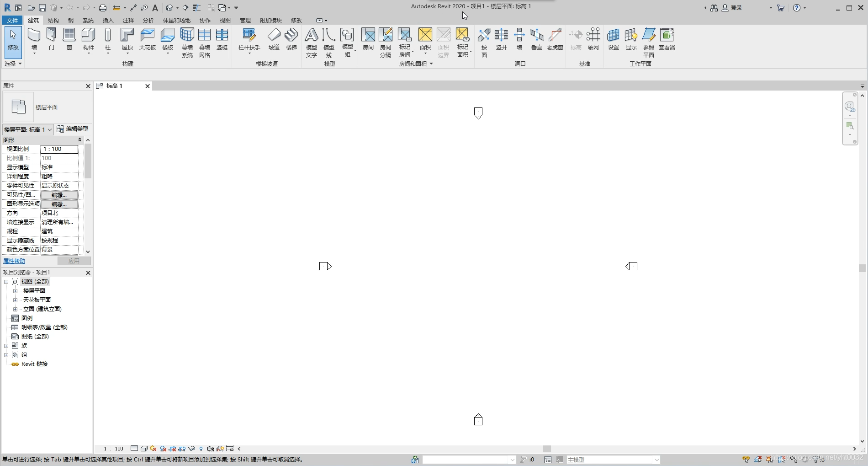
Task: Toggle show crop region icon
Action: pos(182,449)
